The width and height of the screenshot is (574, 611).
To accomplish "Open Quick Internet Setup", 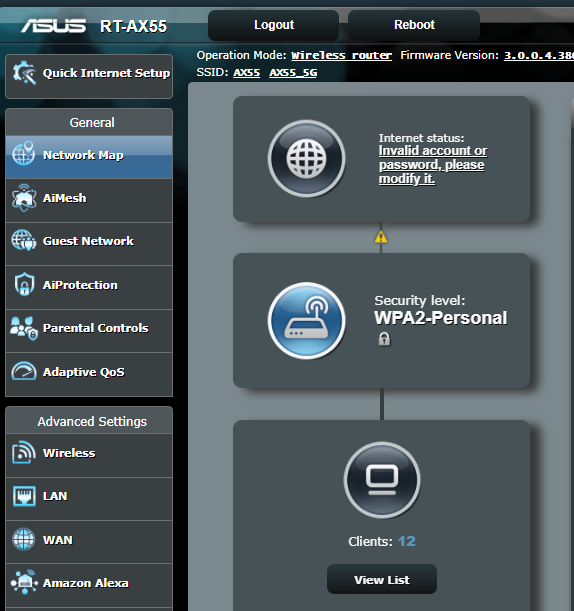I will (89, 76).
